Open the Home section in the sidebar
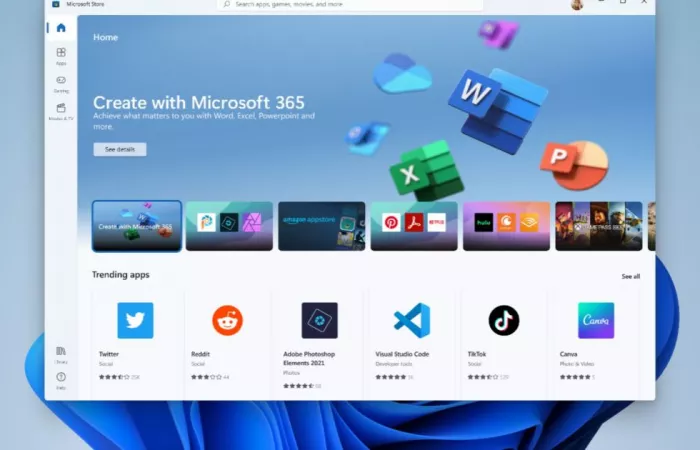700x450 pixels. click(61, 27)
